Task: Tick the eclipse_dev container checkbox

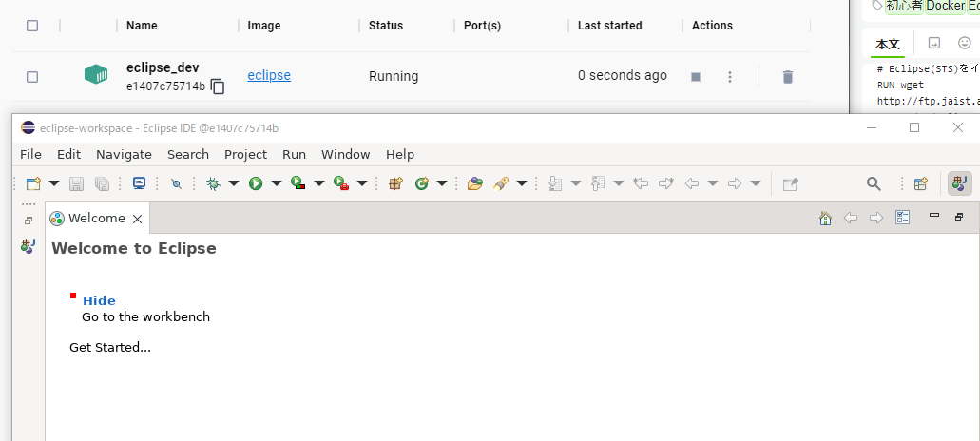Action: tap(32, 77)
